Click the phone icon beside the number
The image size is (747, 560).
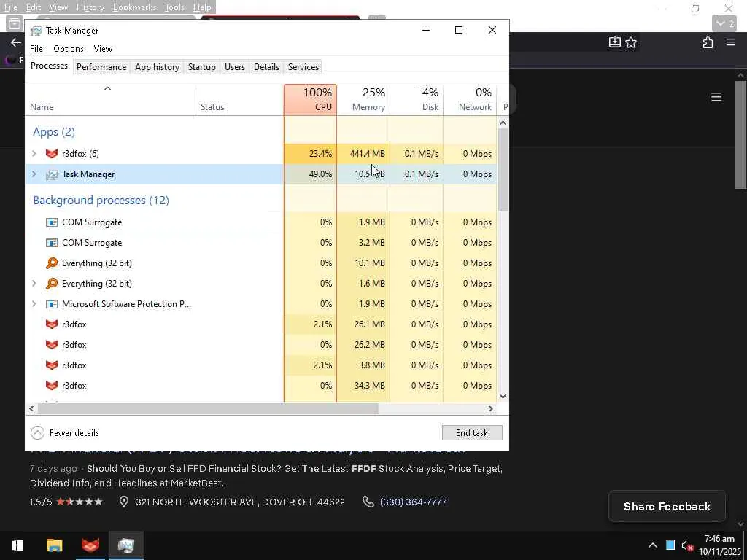click(368, 502)
